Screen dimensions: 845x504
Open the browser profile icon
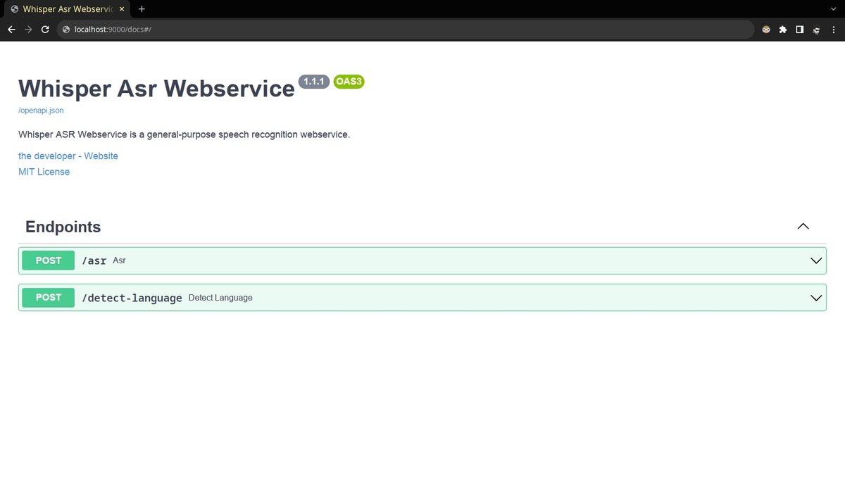tap(816, 30)
